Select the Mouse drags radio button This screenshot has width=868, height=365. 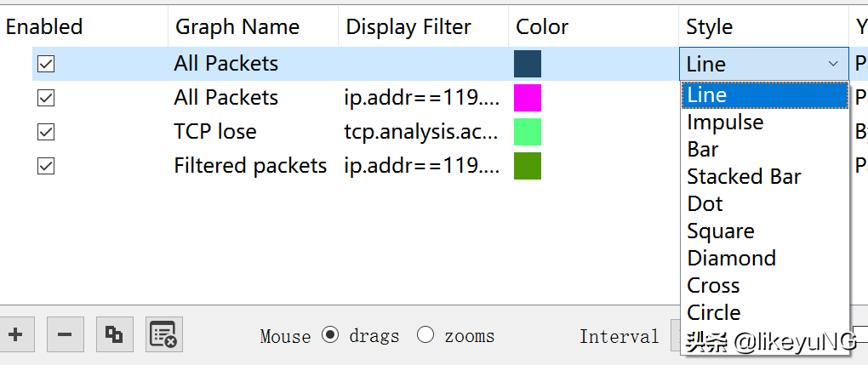point(330,334)
